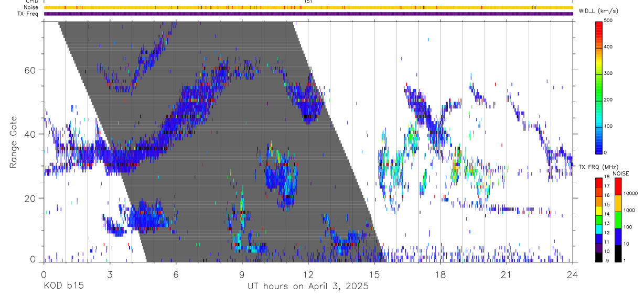Click the 20 tick on Range Gate axis
This screenshot has width=644, height=297.
coord(30,198)
